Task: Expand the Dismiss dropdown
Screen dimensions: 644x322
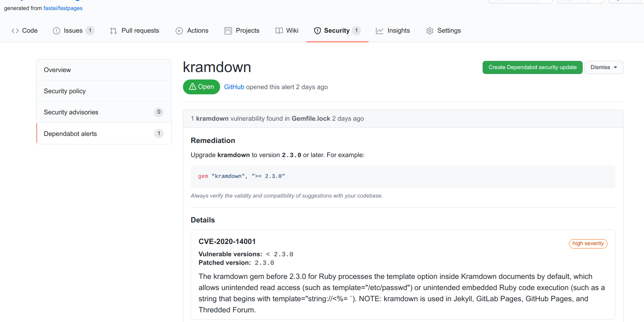Action: tap(603, 67)
